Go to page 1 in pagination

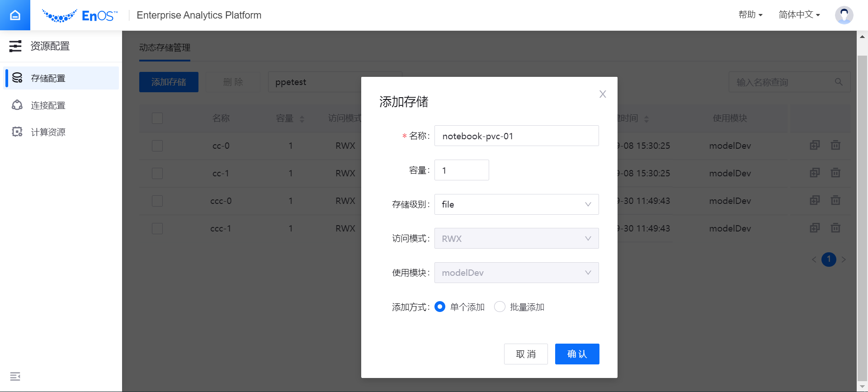pos(829,260)
